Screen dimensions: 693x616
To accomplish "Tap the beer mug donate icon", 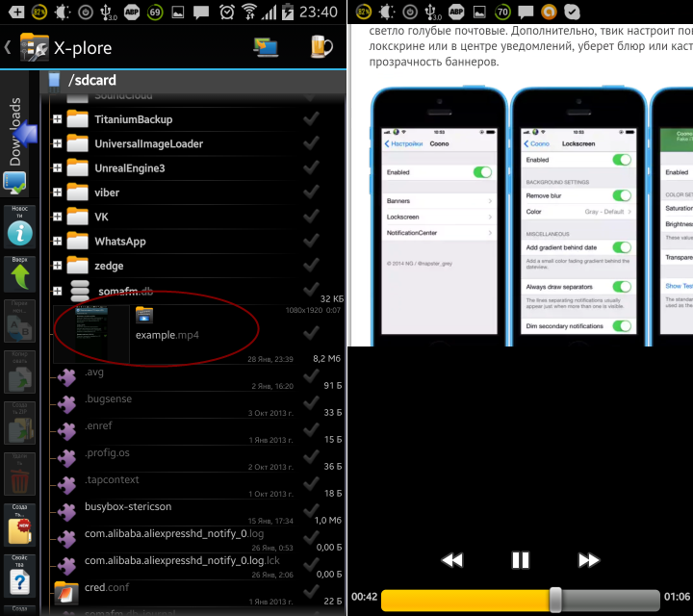I will coord(321,46).
